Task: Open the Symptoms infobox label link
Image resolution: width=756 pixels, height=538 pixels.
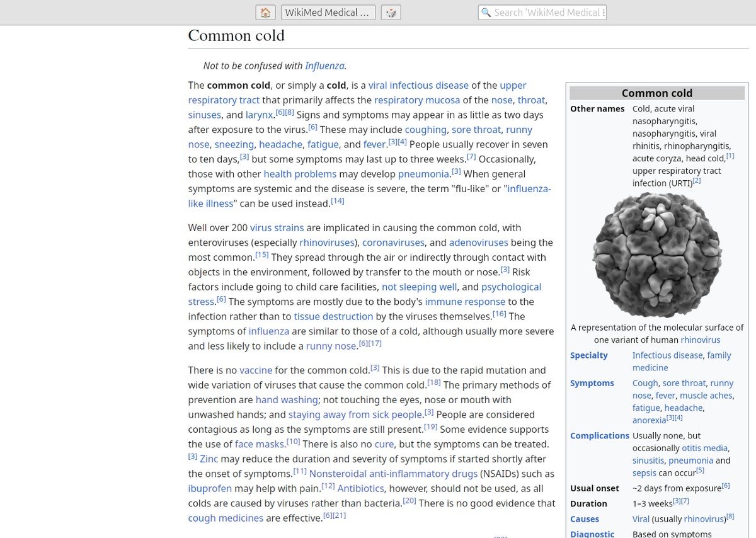Action: [x=592, y=383]
